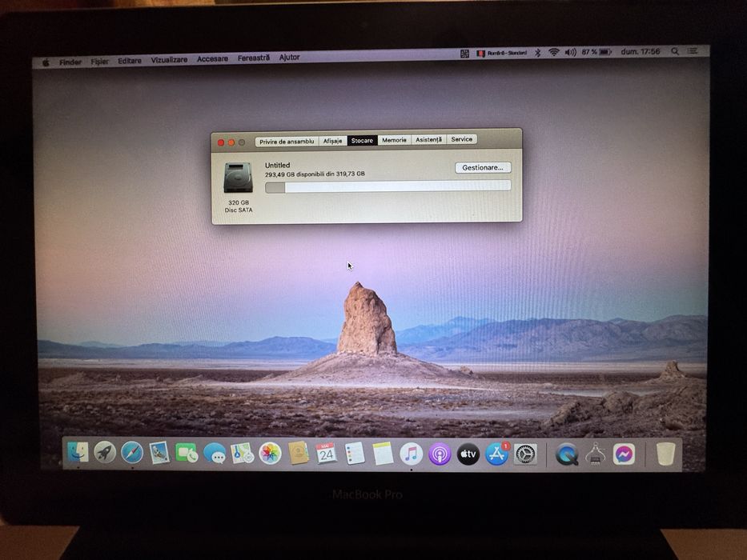
Task: Click the clock showing dum. 17:56
Action: point(641,51)
